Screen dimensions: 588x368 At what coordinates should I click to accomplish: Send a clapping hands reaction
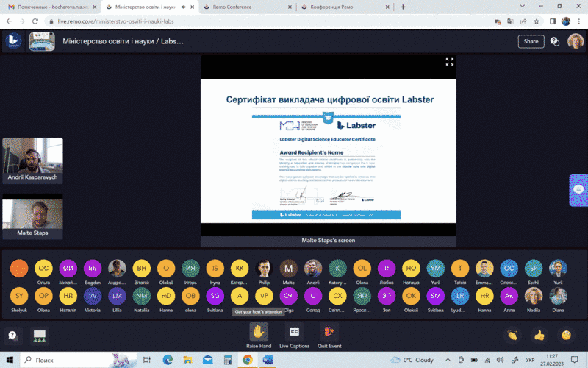click(x=512, y=335)
